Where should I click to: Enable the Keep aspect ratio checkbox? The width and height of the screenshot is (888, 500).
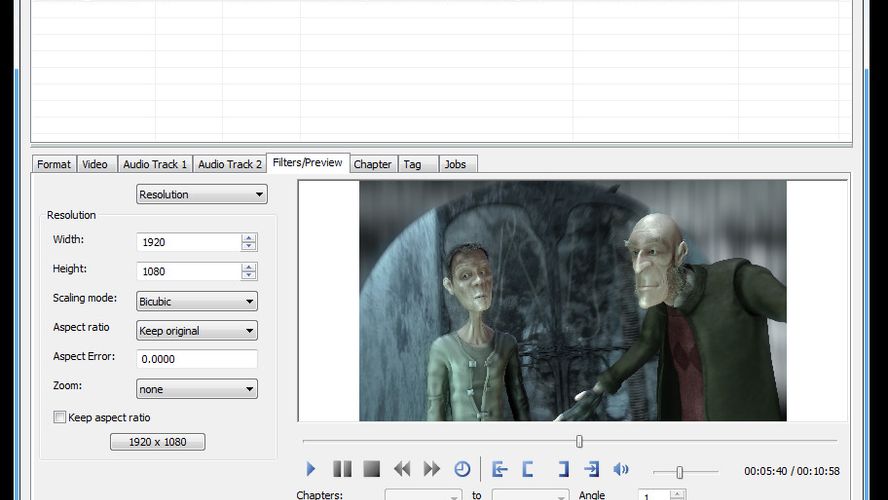(x=60, y=418)
